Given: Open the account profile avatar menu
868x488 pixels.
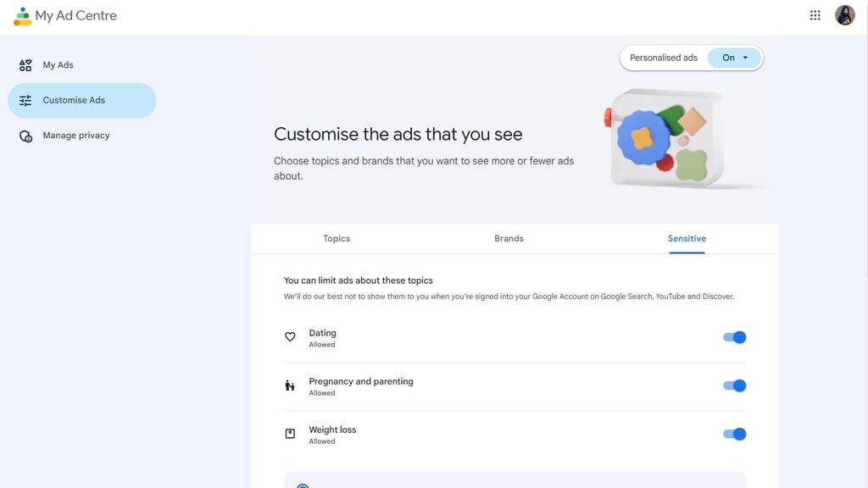Looking at the screenshot, I should tap(844, 14).
